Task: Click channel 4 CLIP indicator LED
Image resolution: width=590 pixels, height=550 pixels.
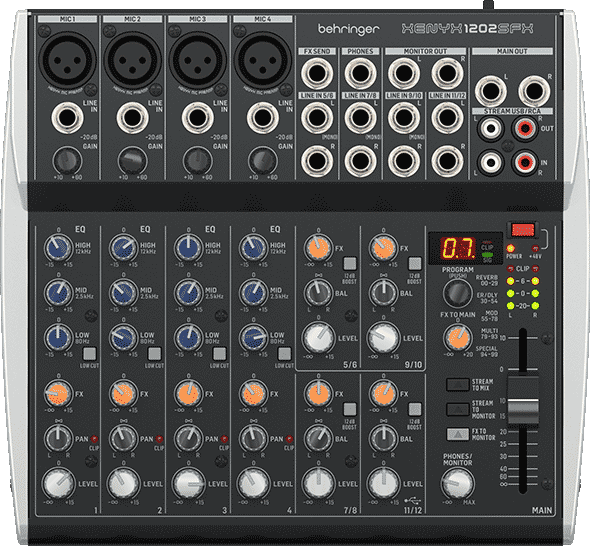Action: click(289, 439)
